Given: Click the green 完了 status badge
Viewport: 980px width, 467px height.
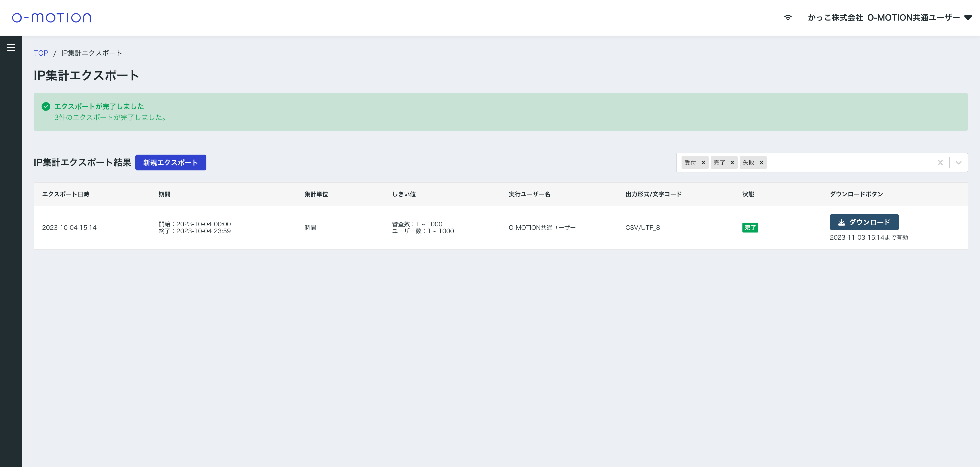Looking at the screenshot, I should point(750,228).
